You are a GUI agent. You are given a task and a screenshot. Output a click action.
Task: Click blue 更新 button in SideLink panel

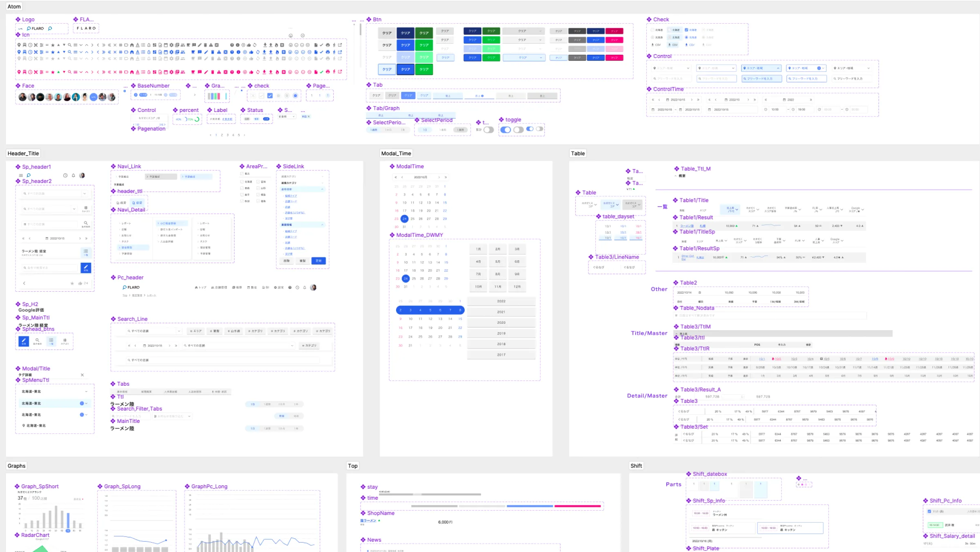(x=318, y=261)
